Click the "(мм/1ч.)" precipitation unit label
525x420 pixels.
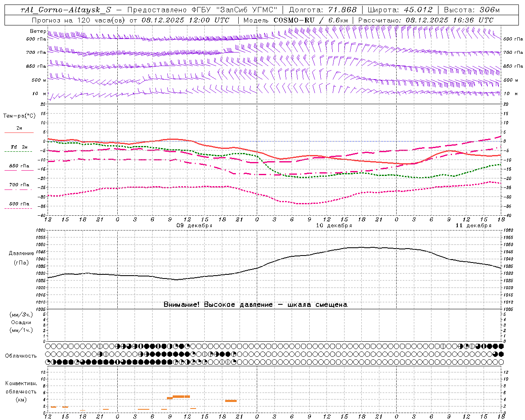click(x=21, y=330)
